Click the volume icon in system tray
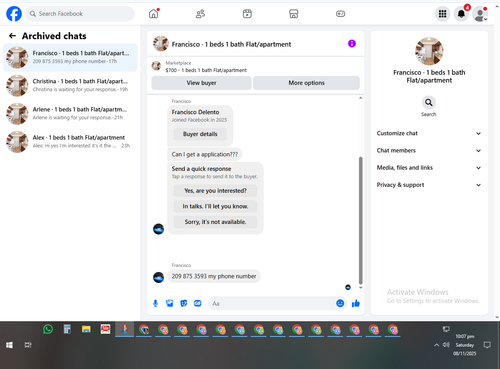The height and width of the screenshot is (369, 500). click(x=446, y=345)
